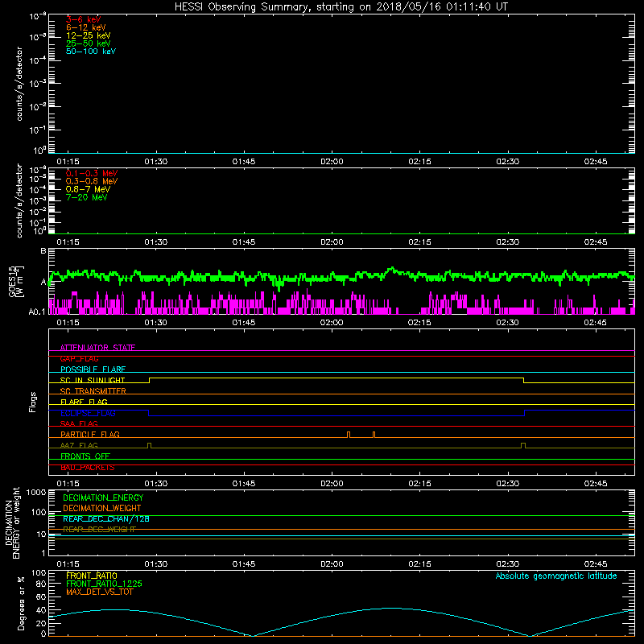Click the geomagnetic latitude minimum near 01:45
Viewport: 644px width, 644px height.
coord(252,635)
